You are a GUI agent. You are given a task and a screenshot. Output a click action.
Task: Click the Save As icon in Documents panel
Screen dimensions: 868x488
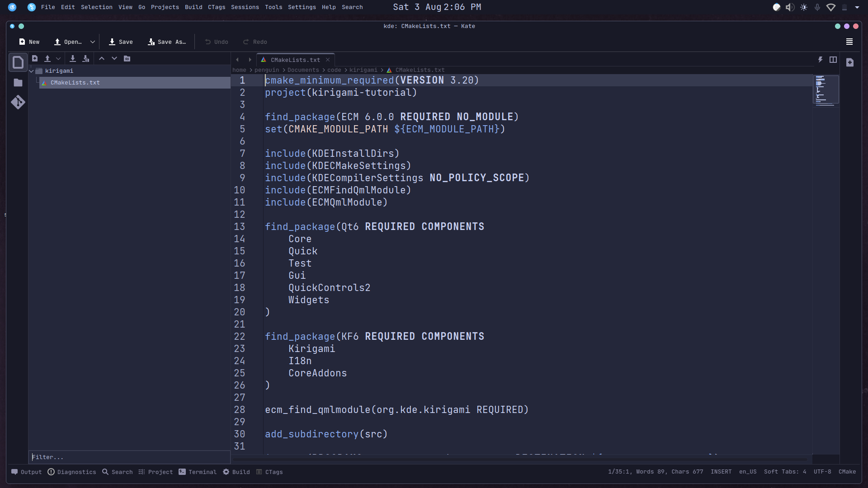click(x=86, y=58)
